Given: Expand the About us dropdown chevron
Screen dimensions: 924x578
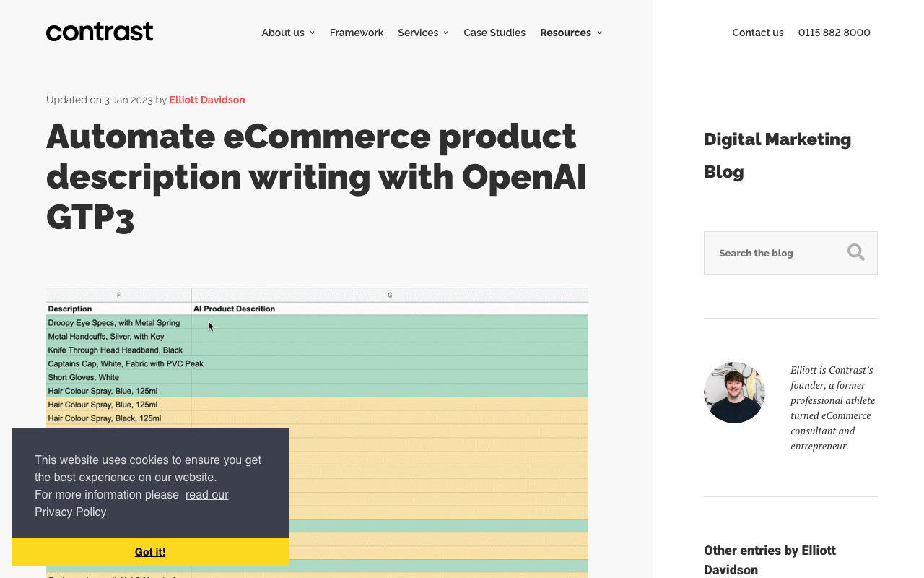Looking at the screenshot, I should (312, 33).
